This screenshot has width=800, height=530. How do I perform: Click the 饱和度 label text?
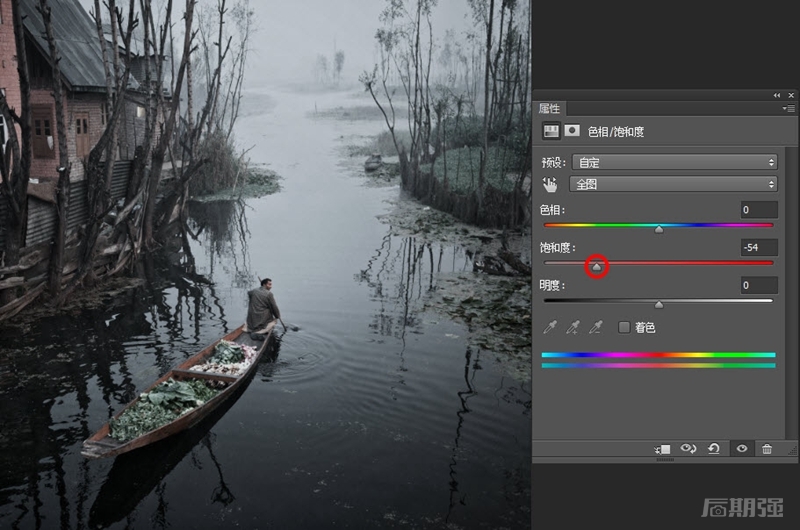coord(557,248)
